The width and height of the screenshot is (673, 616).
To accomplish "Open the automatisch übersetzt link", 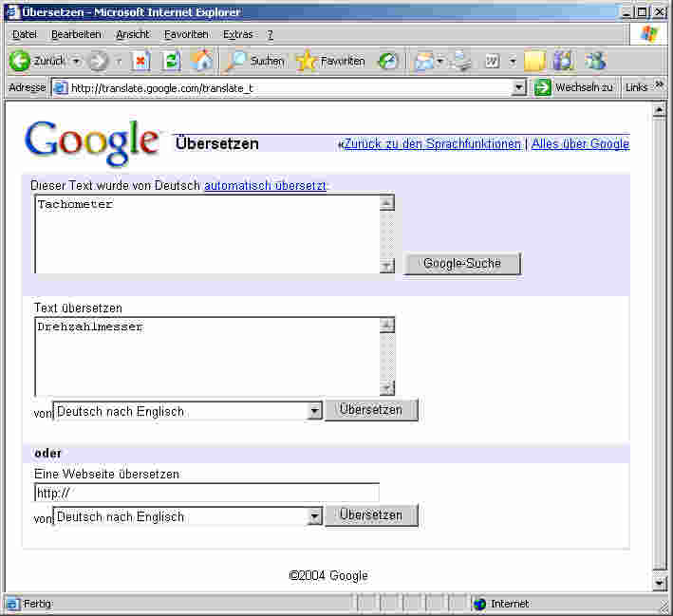I will (x=265, y=185).
